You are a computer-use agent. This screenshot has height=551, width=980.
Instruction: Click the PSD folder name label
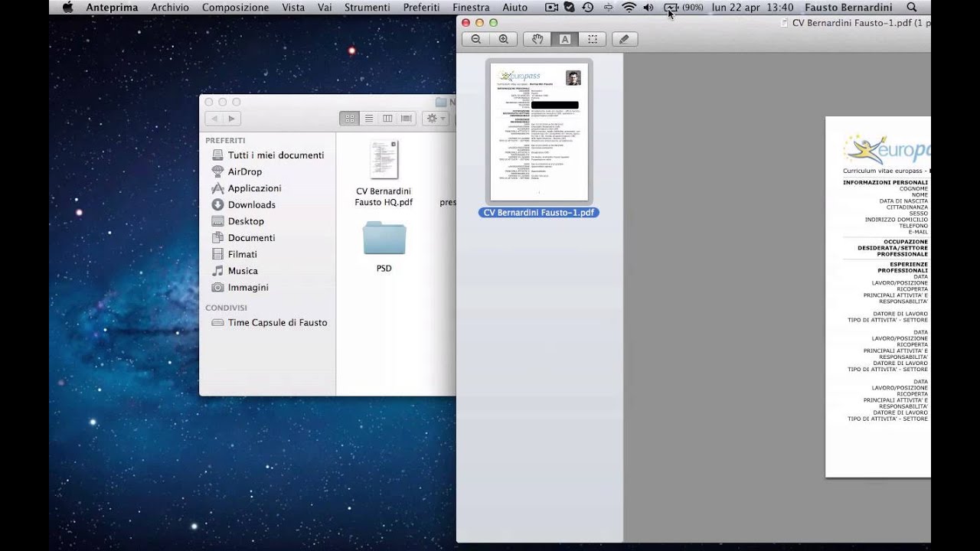click(x=384, y=269)
